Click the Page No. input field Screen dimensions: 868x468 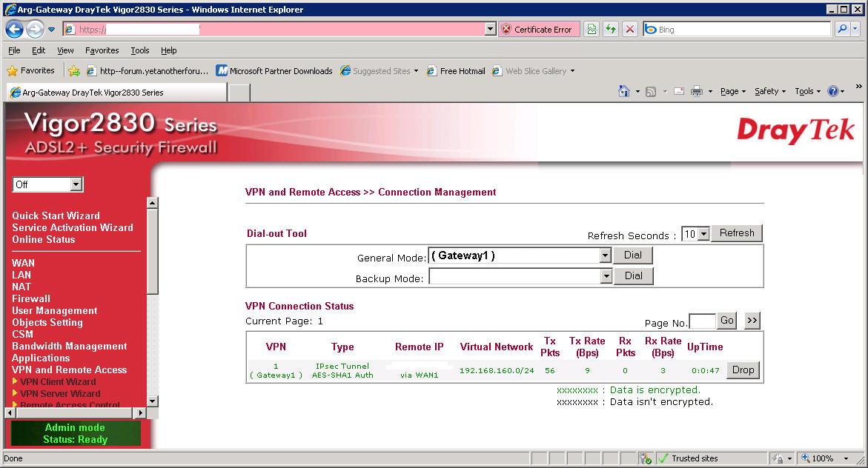click(x=702, y=321)
